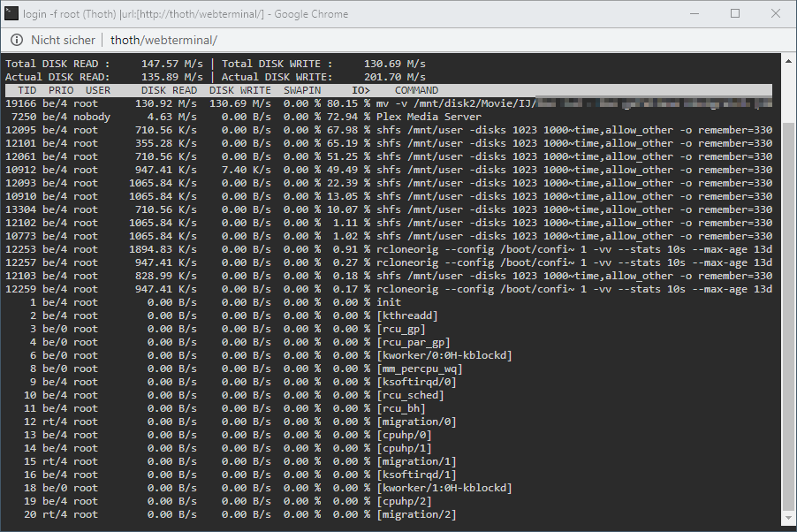Click the [kworker/0:0H-kblockd] process
The width and height of the screenshot is (797, 532).
[x=444, y=355]
